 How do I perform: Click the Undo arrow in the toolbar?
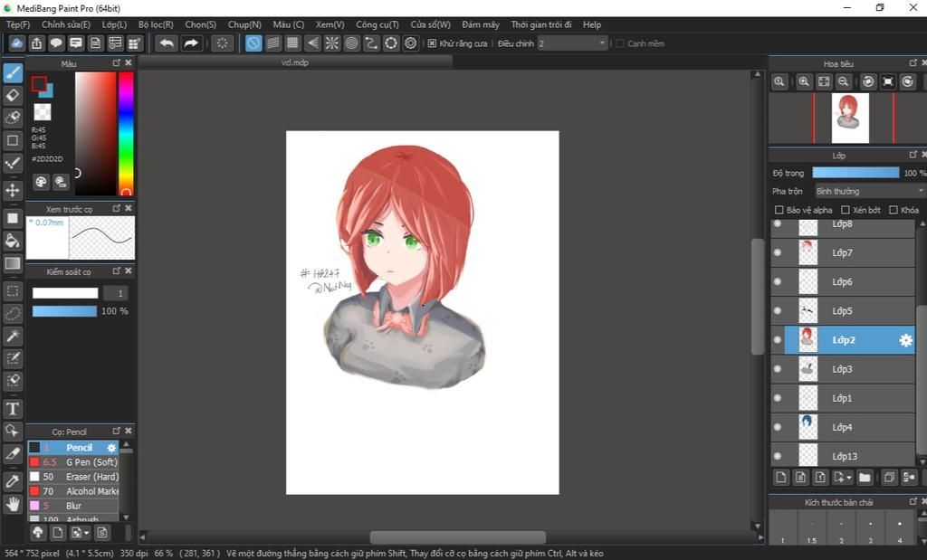pos(167,43)
